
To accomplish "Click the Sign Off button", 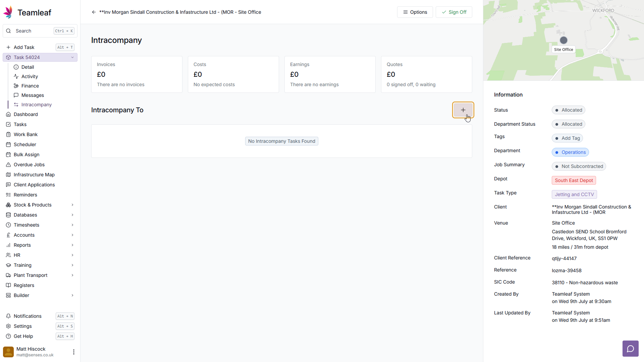I will tap(454, 12).
